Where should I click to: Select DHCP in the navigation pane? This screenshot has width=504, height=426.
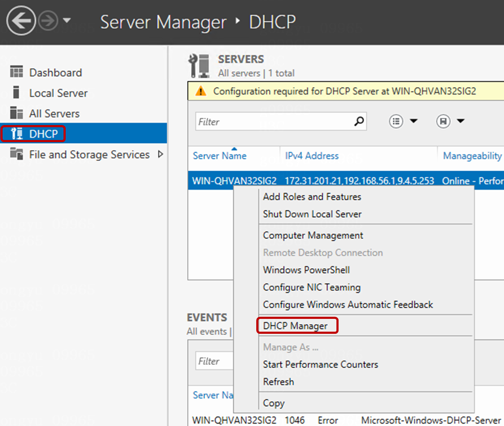click(x=84, y=133)
